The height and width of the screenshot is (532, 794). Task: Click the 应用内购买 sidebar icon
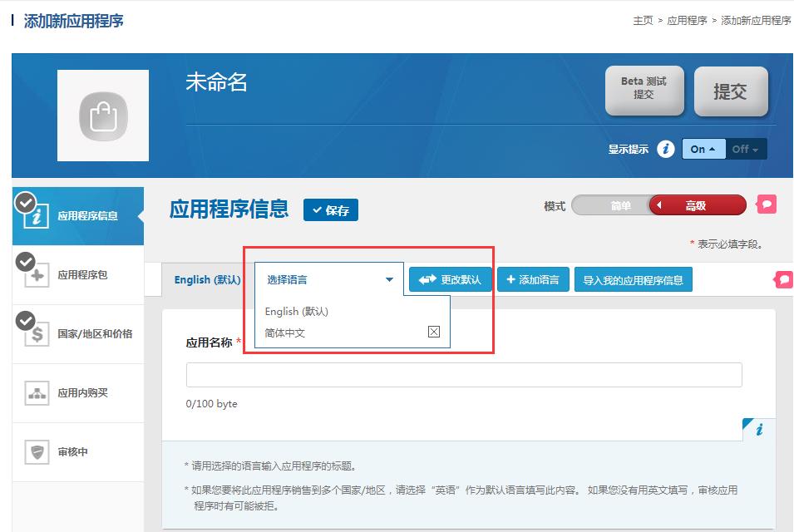tap(35, 392)
